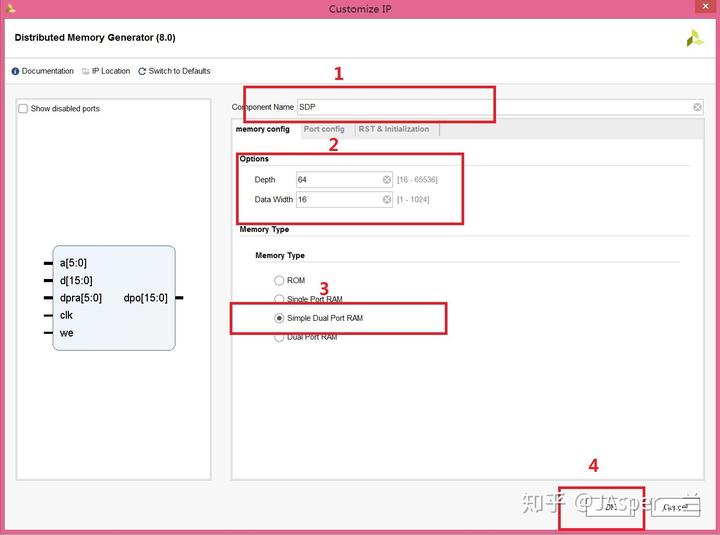Image resolution: width=720 pixels, height=535 pixels.
Task: Select Single Port RAM option
Action: [279, 299]
